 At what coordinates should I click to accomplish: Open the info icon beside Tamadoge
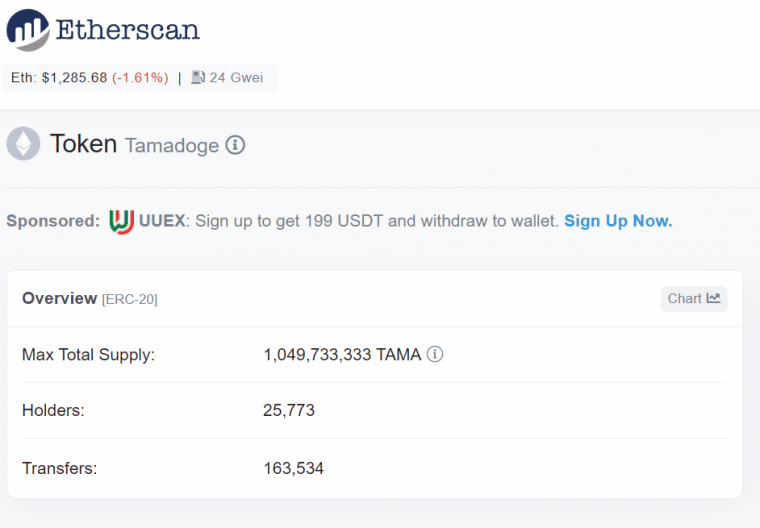pyautogui.click(x=235, y=145)
